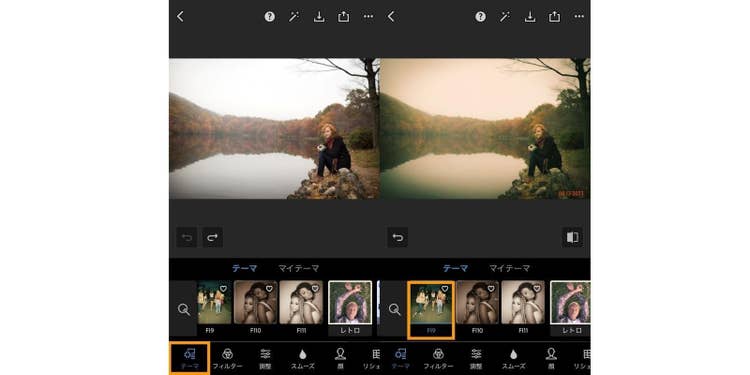750x375 pixels.
Task: Open 顔 face tool in left screen
Action: 340,359
